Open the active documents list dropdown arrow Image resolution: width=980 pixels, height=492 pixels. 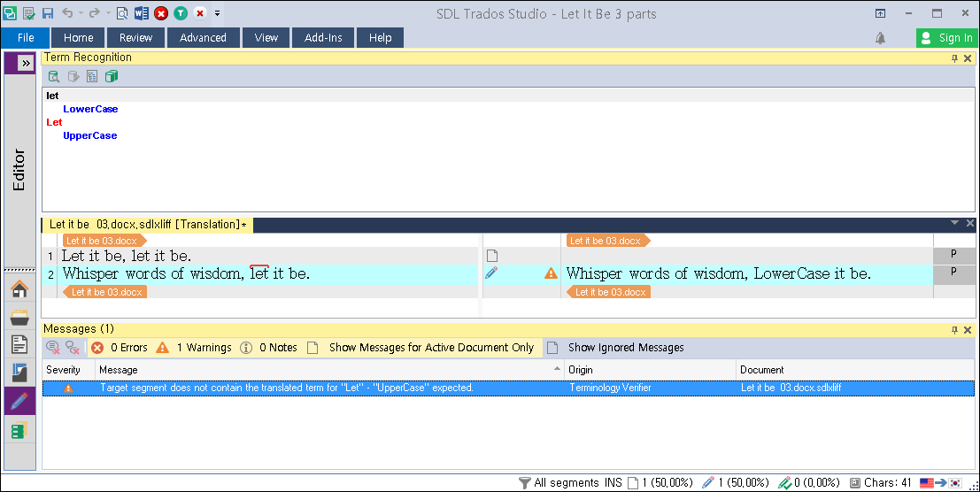click(954, 223)
